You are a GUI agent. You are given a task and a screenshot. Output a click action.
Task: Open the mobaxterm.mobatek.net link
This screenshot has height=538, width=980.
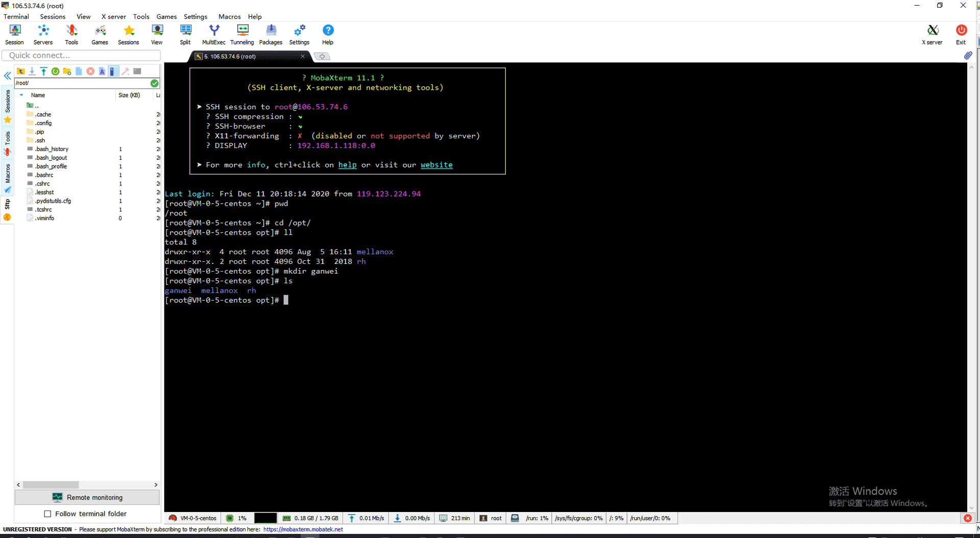(303, 529)
